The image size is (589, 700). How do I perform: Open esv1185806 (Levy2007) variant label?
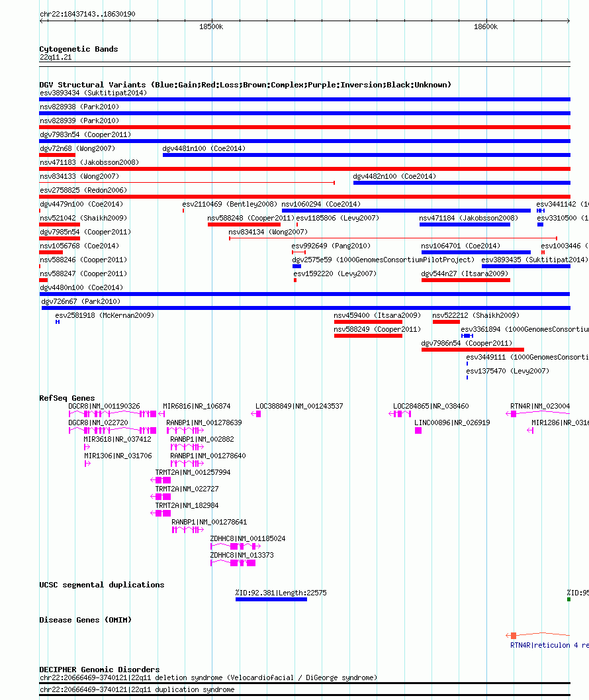point(338,218)
